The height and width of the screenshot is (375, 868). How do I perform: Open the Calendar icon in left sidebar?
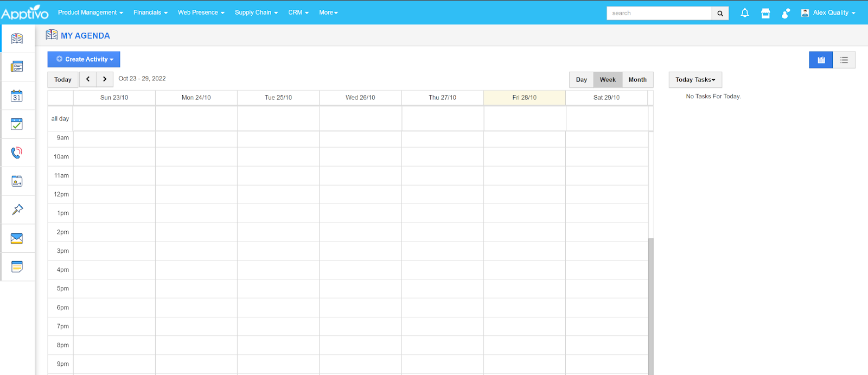[x=17, y=96]
